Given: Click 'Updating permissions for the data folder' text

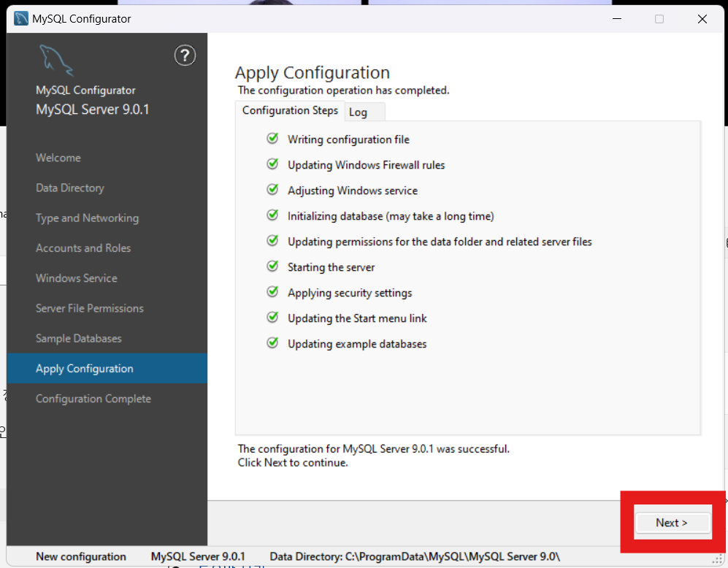Looking at the screenshot, I should pyautogui.click(x=440, y=242).
